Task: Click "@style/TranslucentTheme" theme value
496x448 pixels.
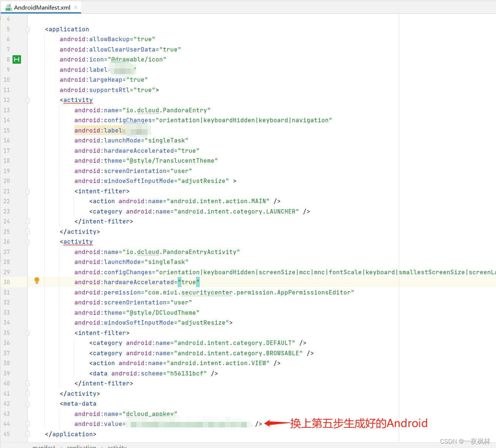Action: pyautogui.click(x=172, y=160)
